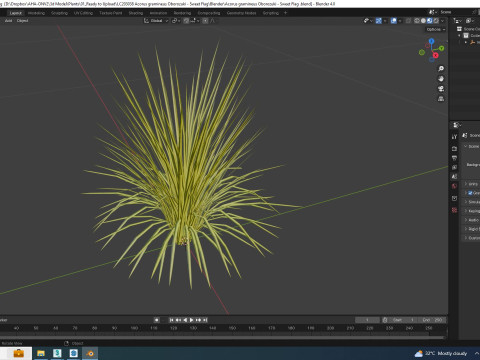Click the play animation button
The image size is (480, 360).
pos(192,320)
